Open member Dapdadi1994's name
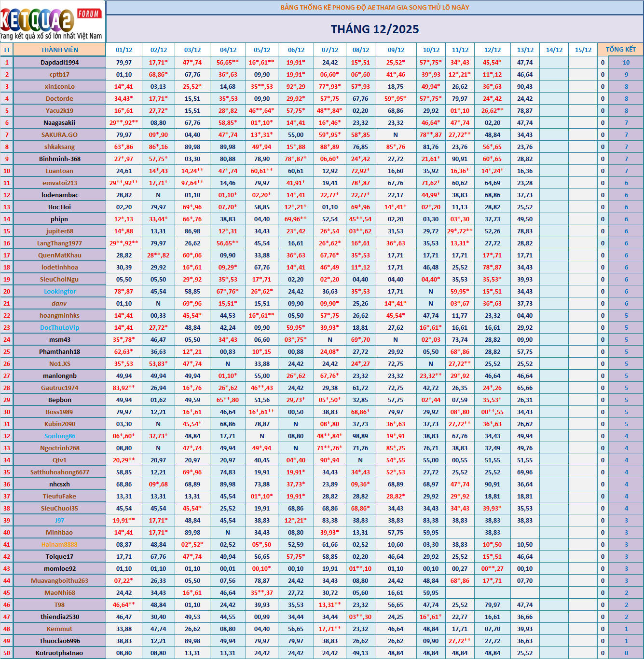Viewport: 644px width, 659px height. 59,62
